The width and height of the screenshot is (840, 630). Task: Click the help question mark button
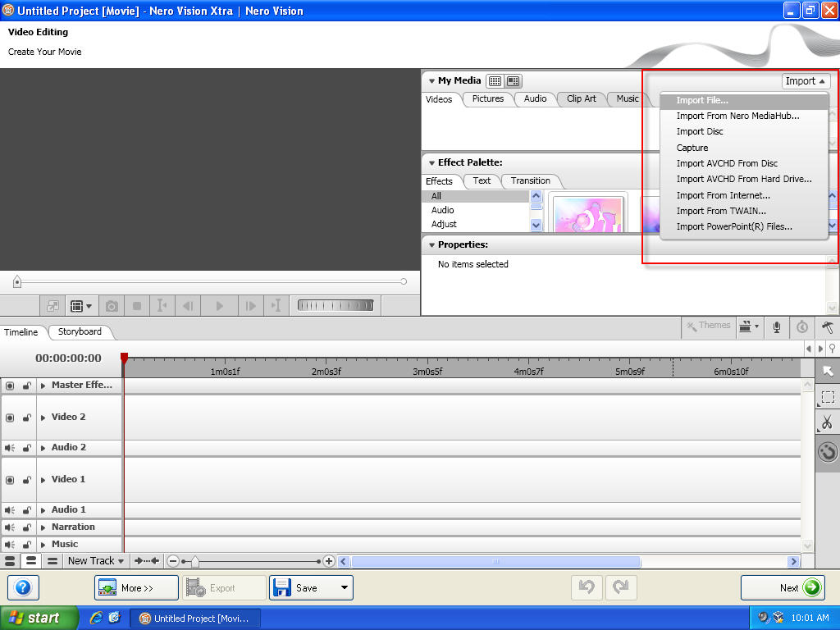pos(23,587)
